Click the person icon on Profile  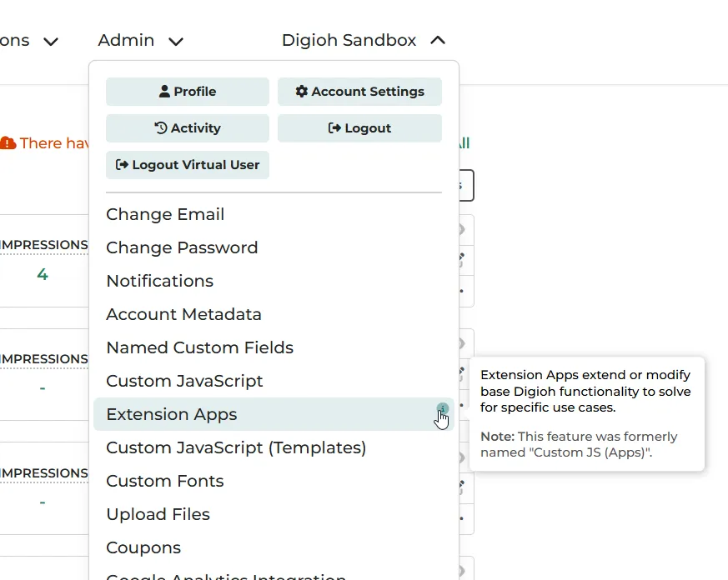tap(164, 92)
